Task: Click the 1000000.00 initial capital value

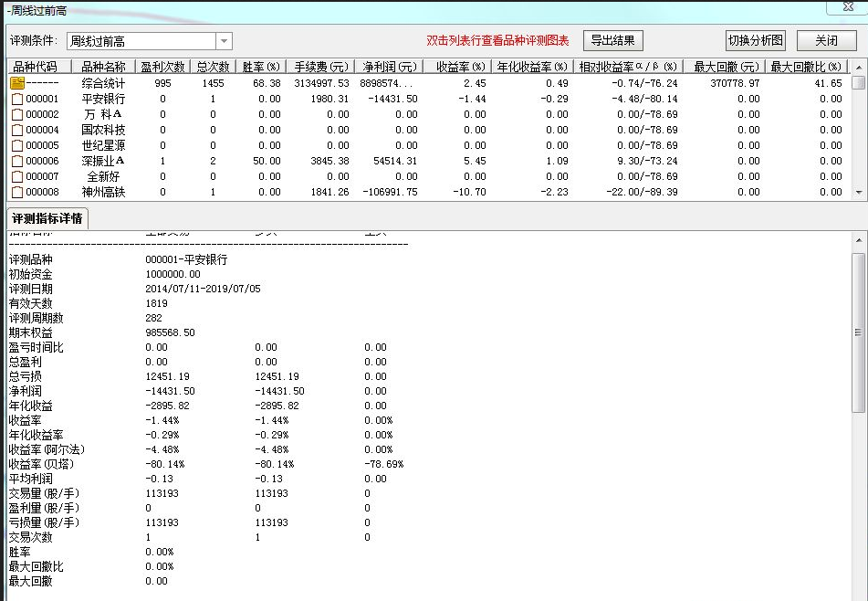Action: 173,274
